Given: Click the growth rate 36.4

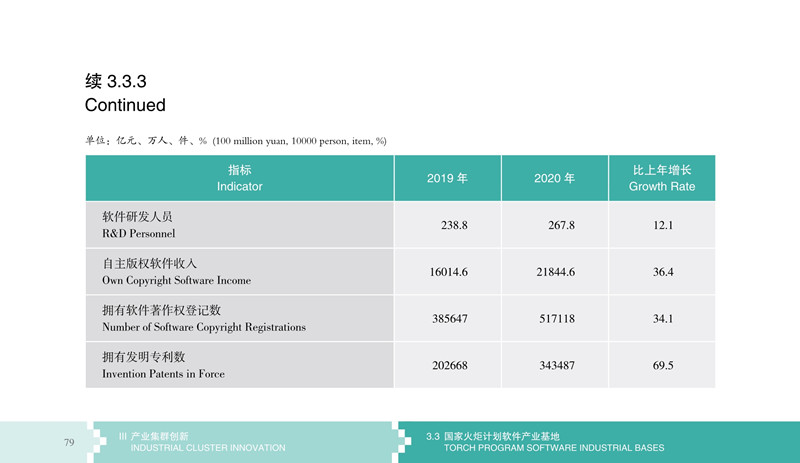Looking at the screenshot, I should click(x=663, y=272).
